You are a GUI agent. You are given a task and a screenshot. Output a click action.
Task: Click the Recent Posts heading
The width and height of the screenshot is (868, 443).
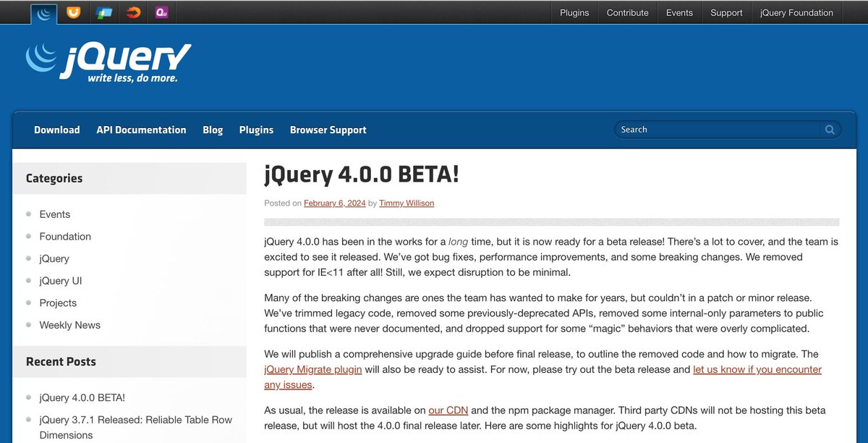[61, 361]
